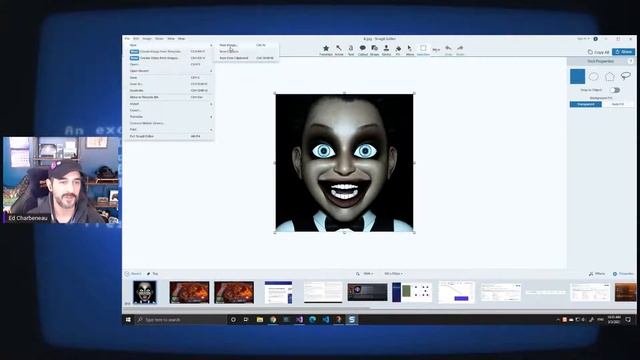This screenshot has height=360, width=640.
Task: Open the Share menu in menu bar
Action: pyautogui.click(x=159, y=39)
